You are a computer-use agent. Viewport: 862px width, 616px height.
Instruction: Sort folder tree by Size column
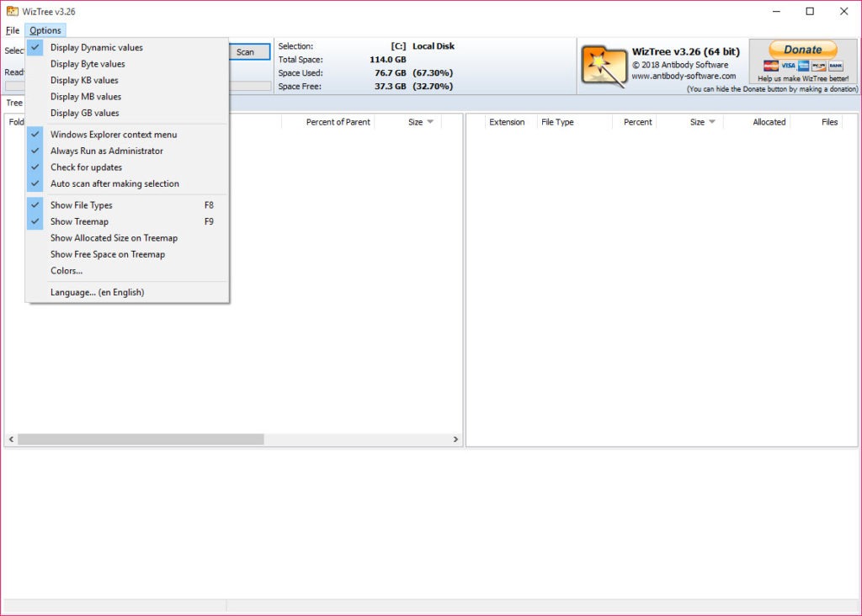[x=408, y=122]
